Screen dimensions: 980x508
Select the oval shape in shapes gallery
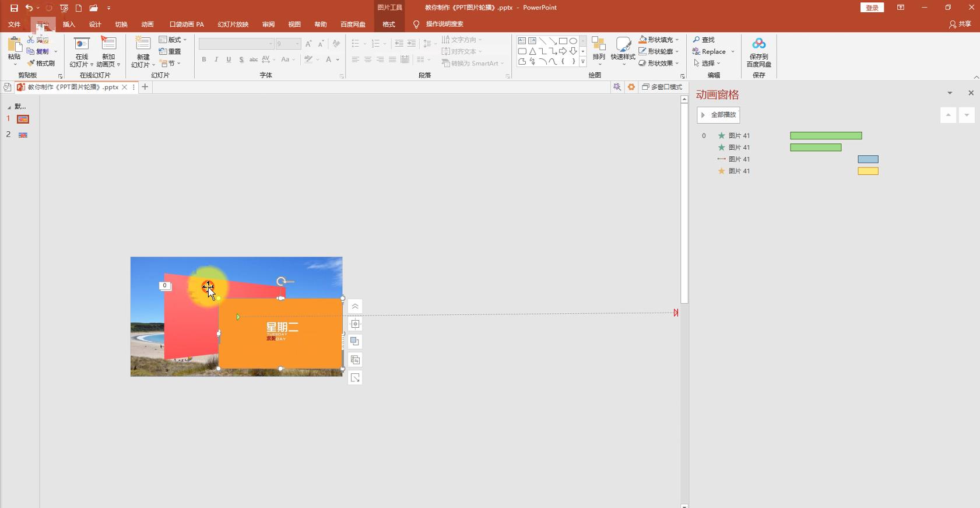(x=574, y=41)
